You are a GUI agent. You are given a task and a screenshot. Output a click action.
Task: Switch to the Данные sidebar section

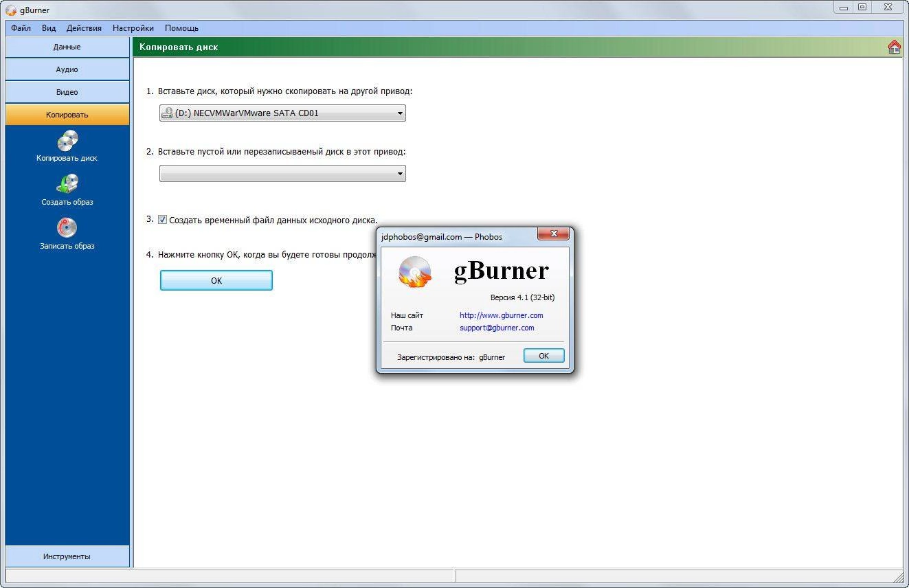(67, 47)
